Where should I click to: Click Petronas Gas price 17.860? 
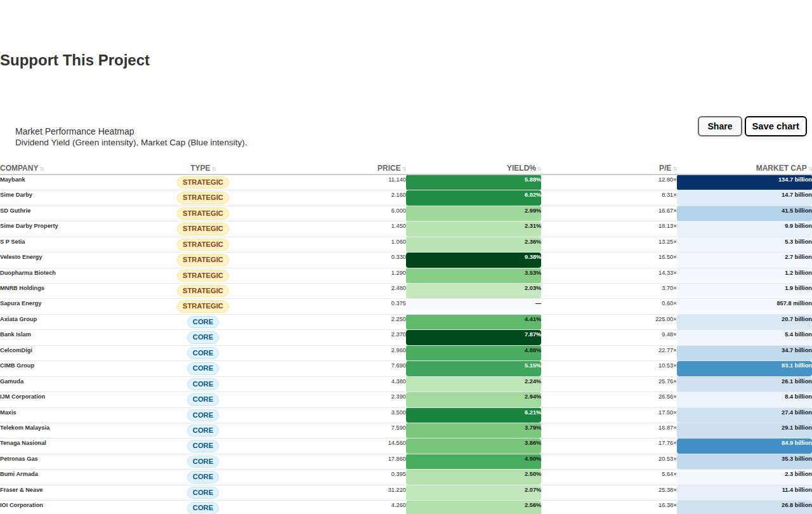tap(397, 459)
